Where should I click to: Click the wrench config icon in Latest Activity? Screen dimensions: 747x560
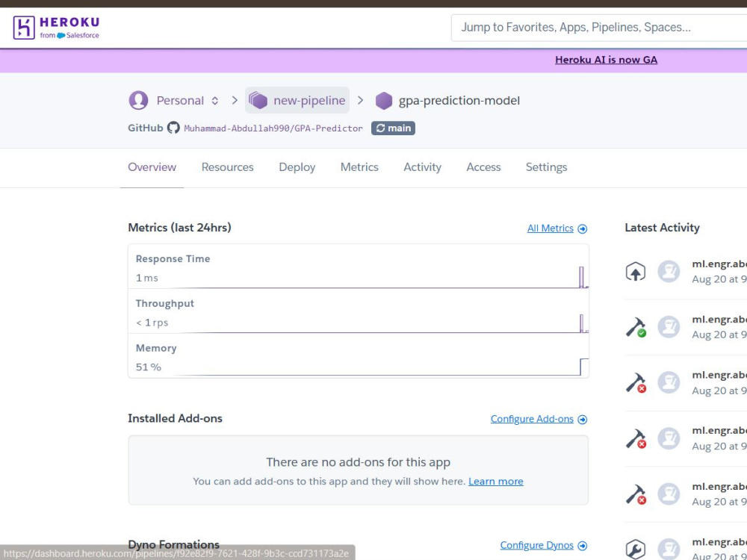[x=635, y=550]
